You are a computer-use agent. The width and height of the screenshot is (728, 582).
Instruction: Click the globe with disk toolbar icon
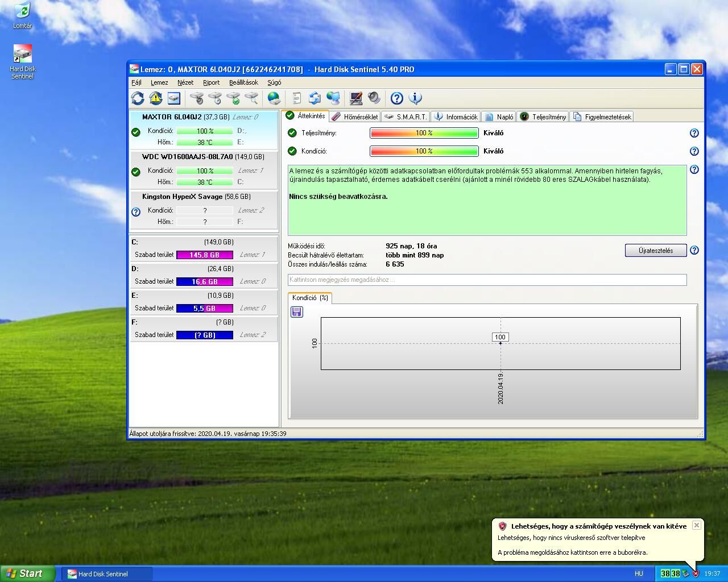274,98
